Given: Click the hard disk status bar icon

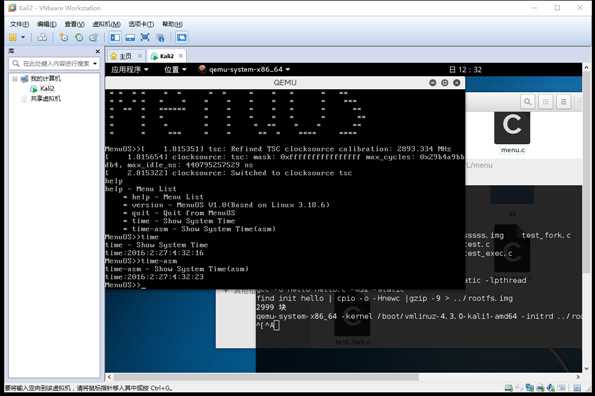Looking at the screenshot, I should pyautogui.click(x=508, y=388).
